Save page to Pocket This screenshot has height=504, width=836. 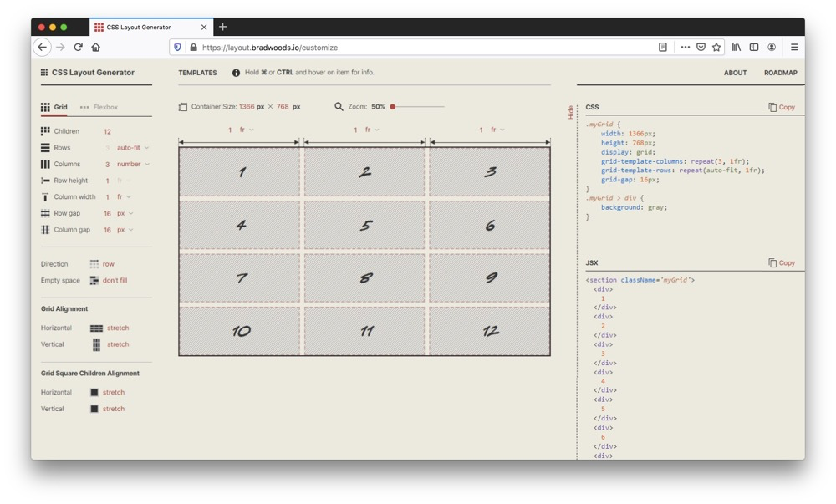(x=701, y=48)
